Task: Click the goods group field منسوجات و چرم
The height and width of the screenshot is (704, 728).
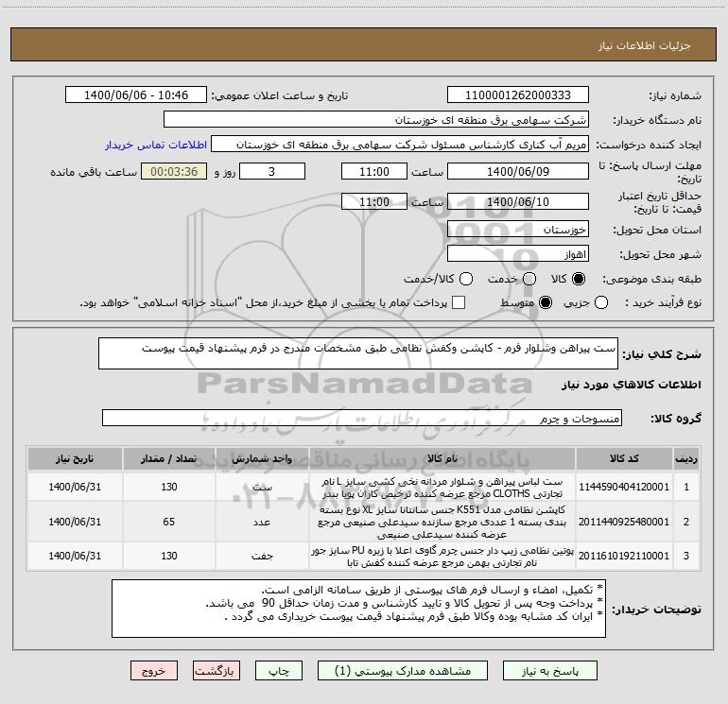Action: (x=362, y=418)
